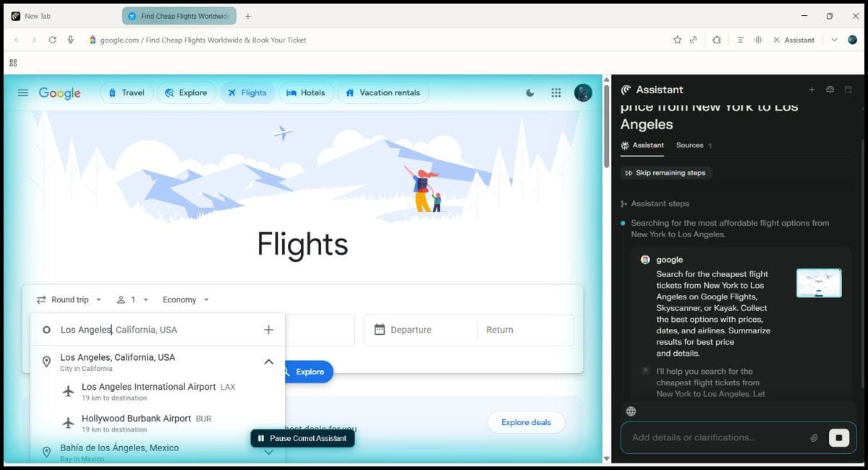The width and height of the screenshot is (868, 470).
Task: Click the Google account profile avatar
Action: 583,93
